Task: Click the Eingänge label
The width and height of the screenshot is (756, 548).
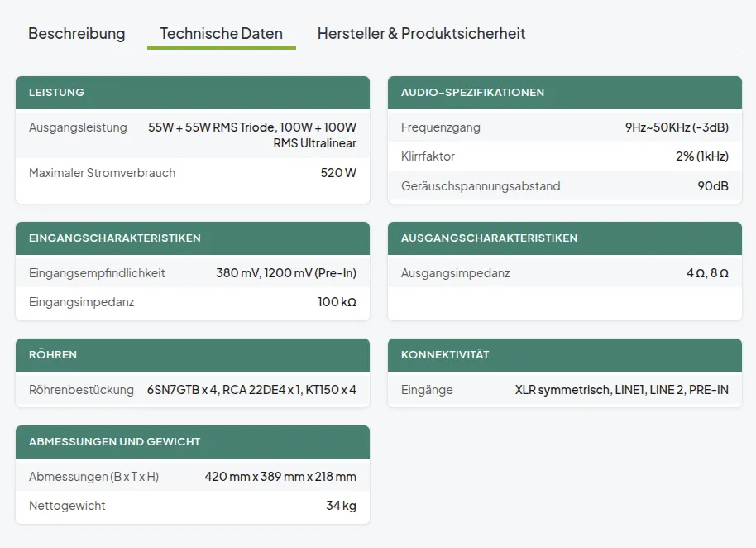Action: [427, 390]
